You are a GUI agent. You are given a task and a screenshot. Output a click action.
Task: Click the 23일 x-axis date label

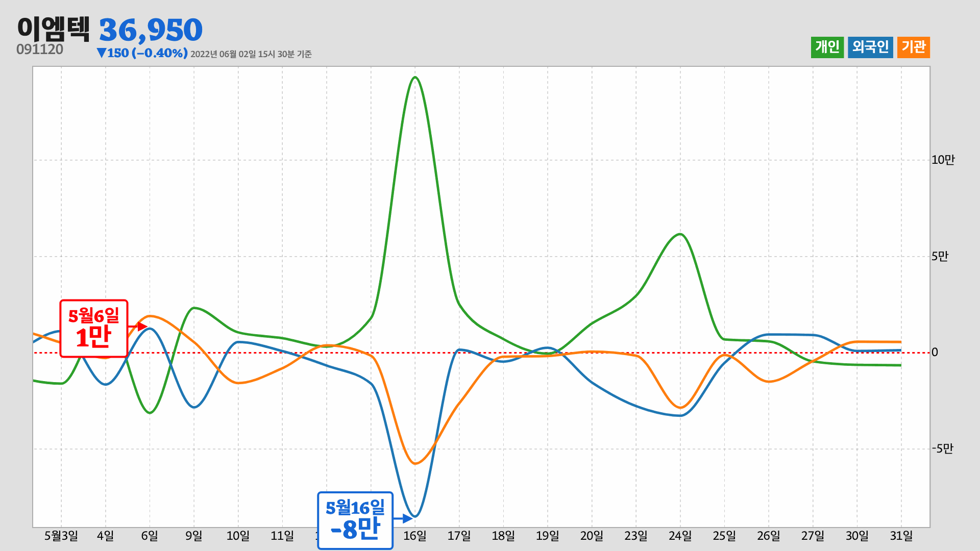point(636,536)
